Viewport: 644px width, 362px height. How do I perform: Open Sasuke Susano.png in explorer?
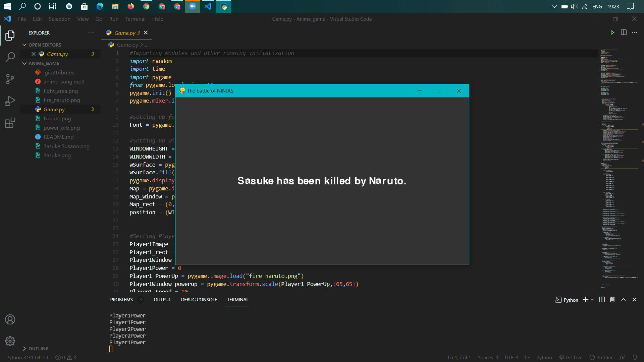point(66,146)
